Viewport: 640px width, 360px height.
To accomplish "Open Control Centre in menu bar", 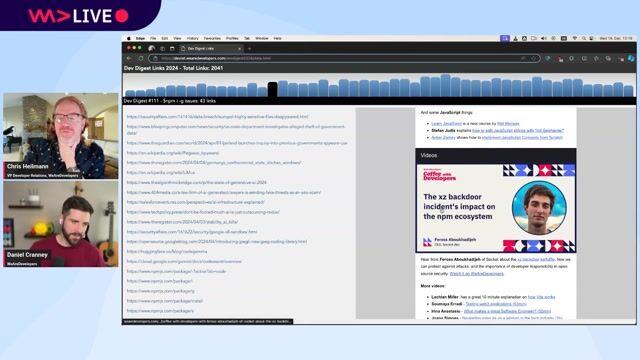I will point(591,38).
